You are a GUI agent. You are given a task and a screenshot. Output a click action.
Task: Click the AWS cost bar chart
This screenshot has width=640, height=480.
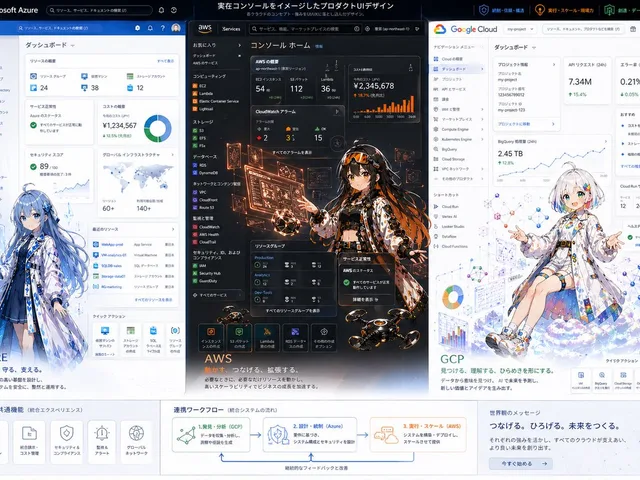tap(384, 104)
